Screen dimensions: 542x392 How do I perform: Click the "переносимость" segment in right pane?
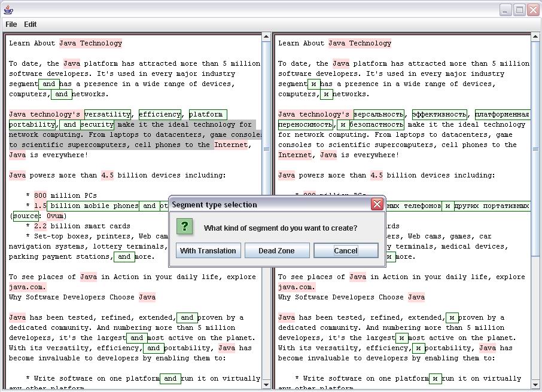pyautogui.click(x=306, y=124)
